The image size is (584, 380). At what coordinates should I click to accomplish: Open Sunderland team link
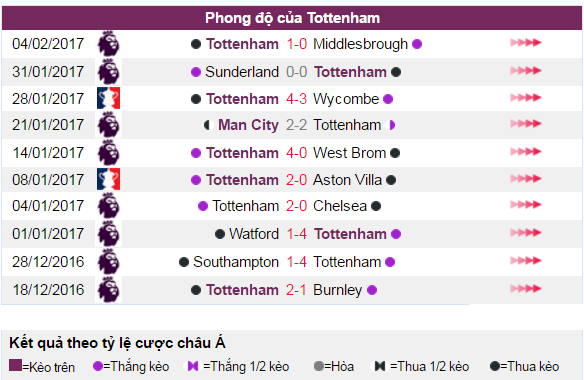click(242, 72)
